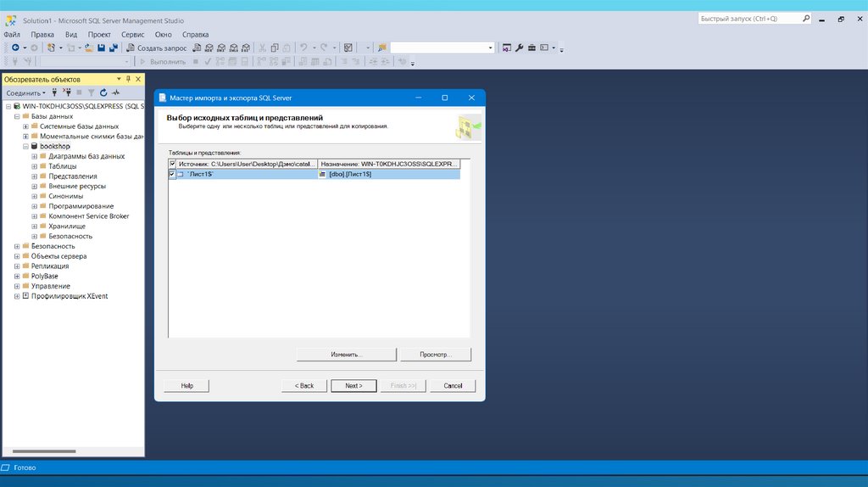
Task: Click the New Project toolbar icon
Action: click(51, 48)
